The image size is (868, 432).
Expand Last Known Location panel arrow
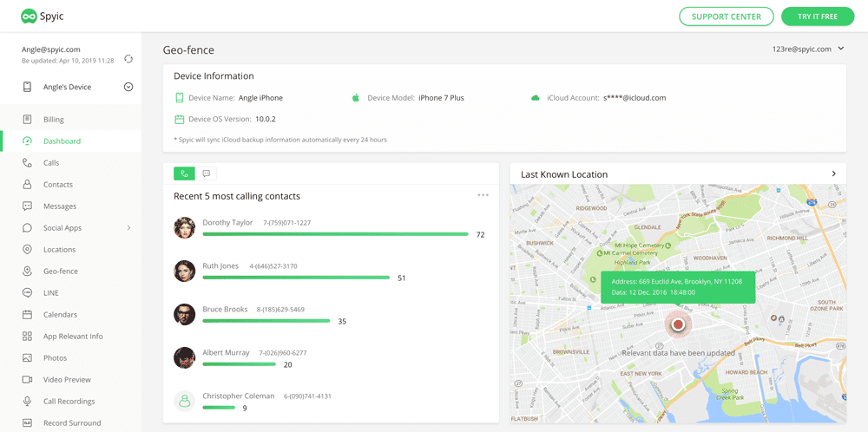pyautogui.click(x=834, y=174)
